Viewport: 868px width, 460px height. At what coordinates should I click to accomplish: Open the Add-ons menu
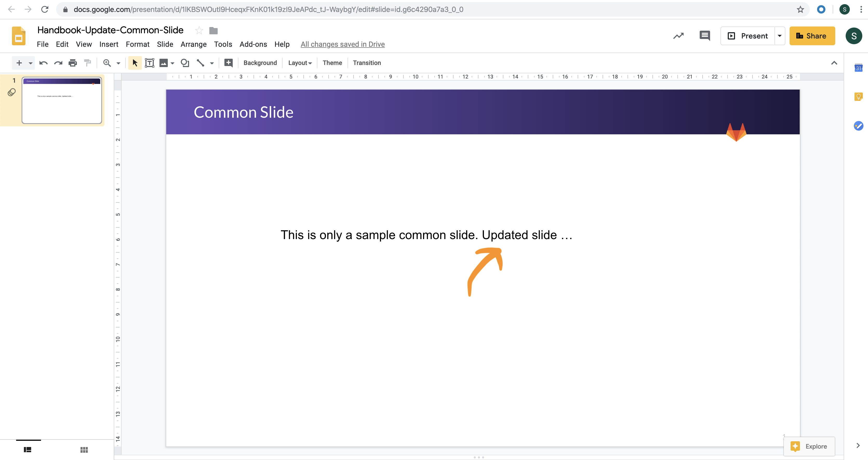pos(253,44)
